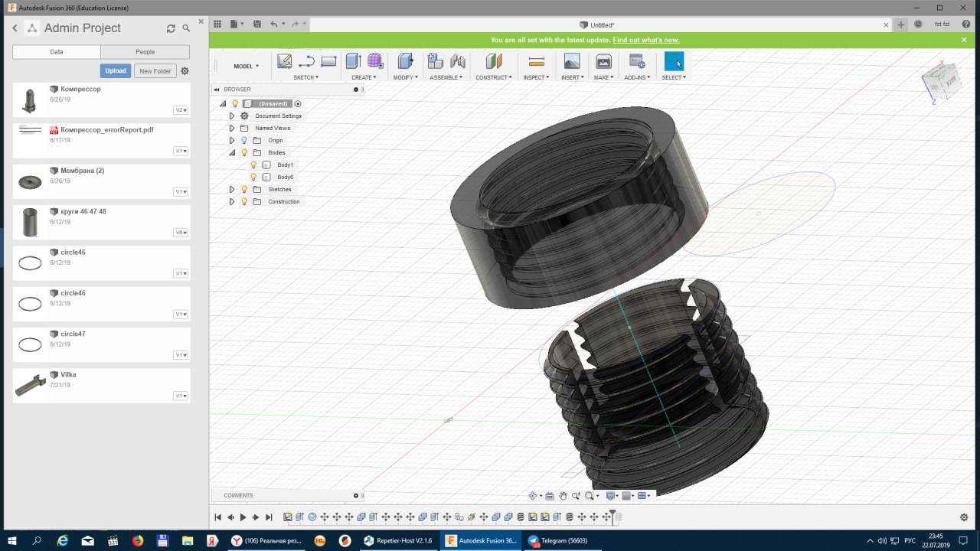Open the Viewports layout icon

point(642,496)
